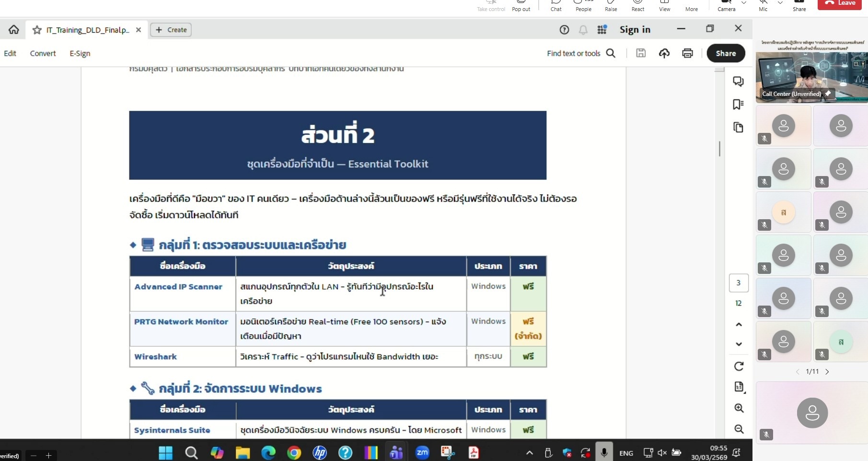Image resolution: width=868 pixels, height=461 pixels.
Task: Click the current page number box
Action: pos(738,283)
